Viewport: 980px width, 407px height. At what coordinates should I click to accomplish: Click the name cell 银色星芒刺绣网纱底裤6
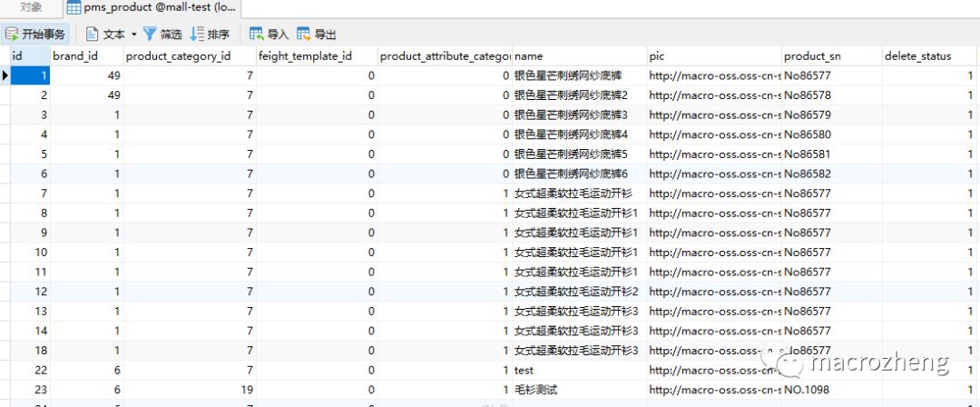(579, 174)
